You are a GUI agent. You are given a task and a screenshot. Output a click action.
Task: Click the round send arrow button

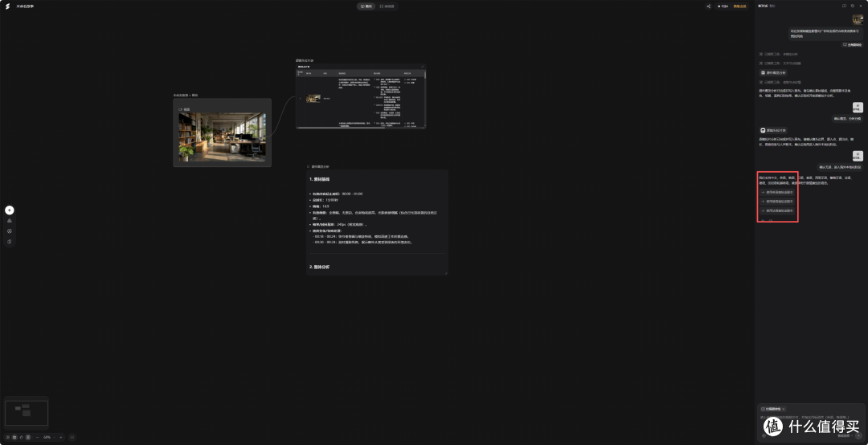(x=858, y=435)
